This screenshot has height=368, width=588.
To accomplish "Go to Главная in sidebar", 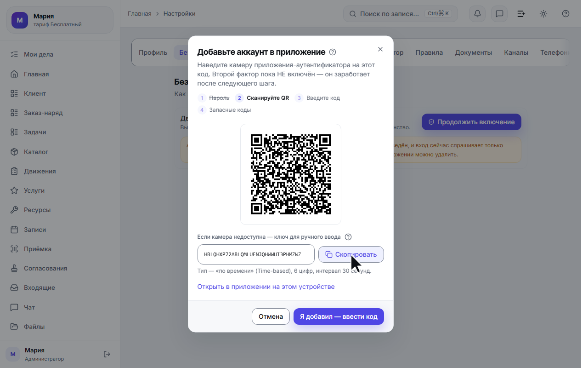I will [60, 74].
